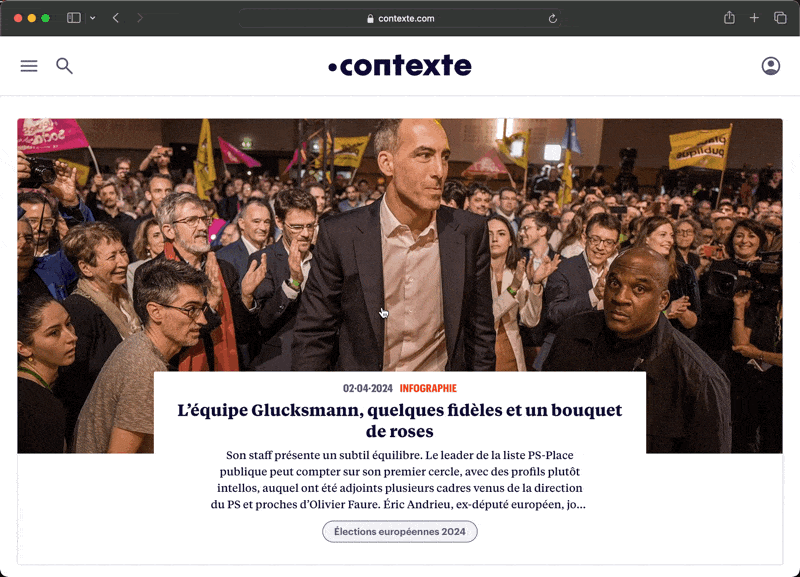This screenshot has height=577, width=800.
Task: Click the green fullscreen window button
Action: [x=45, y=18]
